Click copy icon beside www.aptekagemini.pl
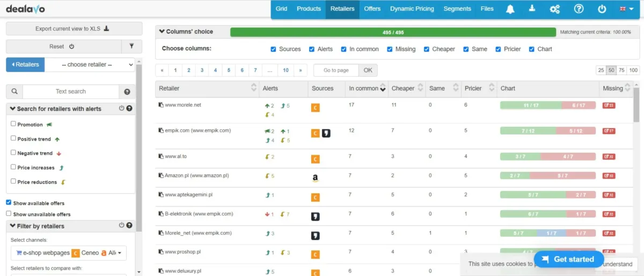 point(161,195)
